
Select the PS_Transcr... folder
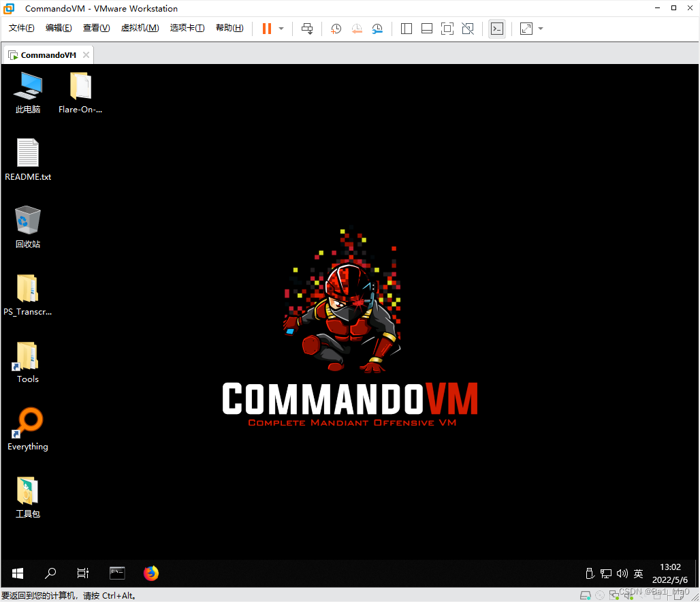[x=28, y=294]
